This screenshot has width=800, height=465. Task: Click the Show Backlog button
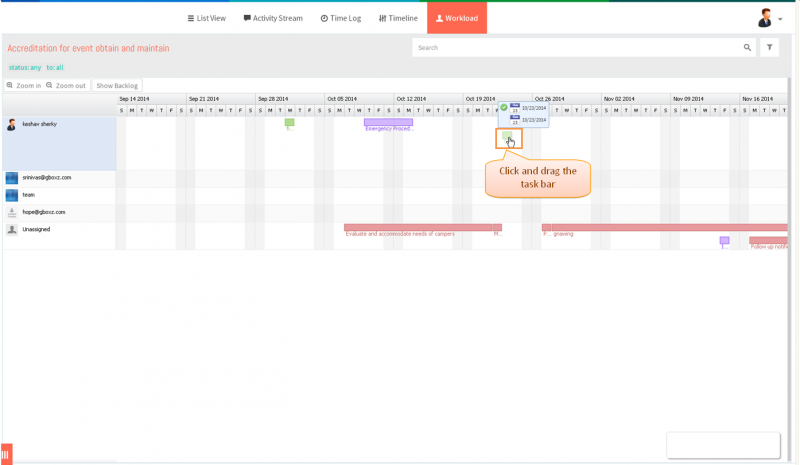coord(117,86)
